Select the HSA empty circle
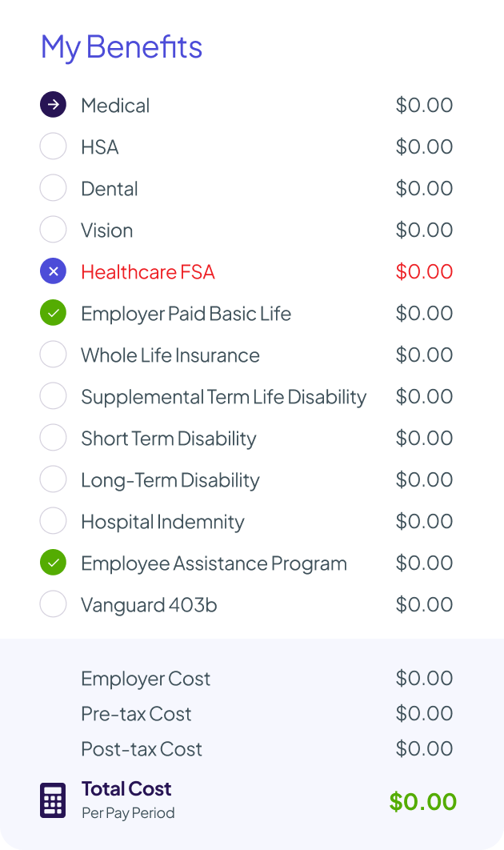The image size is (504, 850). pos(53,146)
